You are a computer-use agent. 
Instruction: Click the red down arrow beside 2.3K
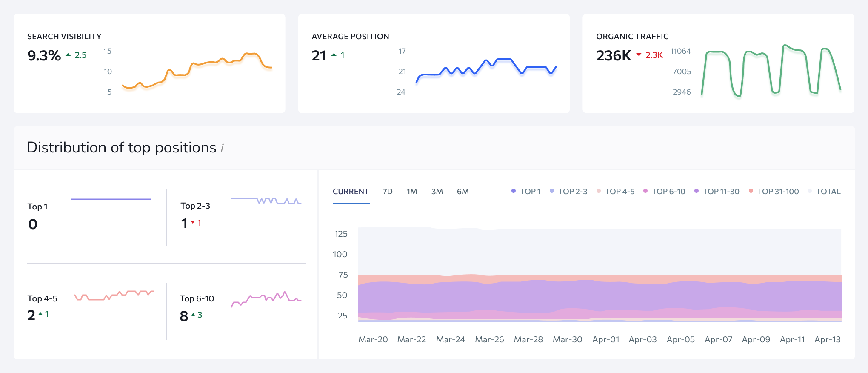coord(639,55)
